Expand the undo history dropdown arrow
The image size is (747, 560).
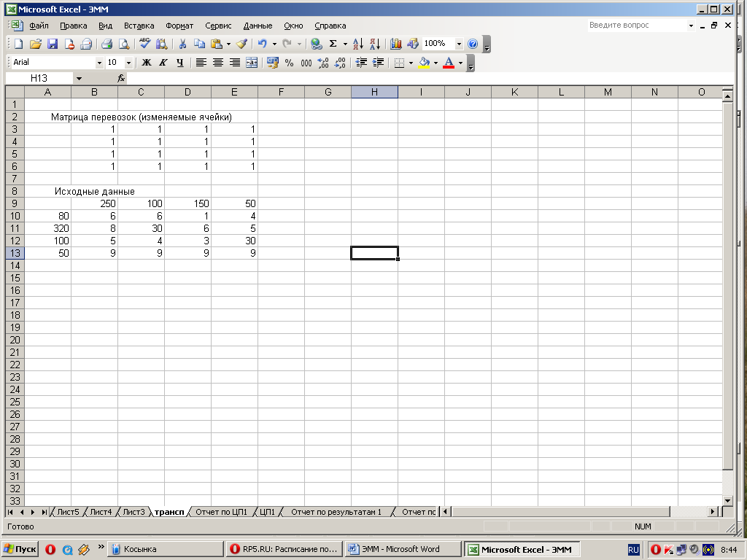tap(274, 44)
